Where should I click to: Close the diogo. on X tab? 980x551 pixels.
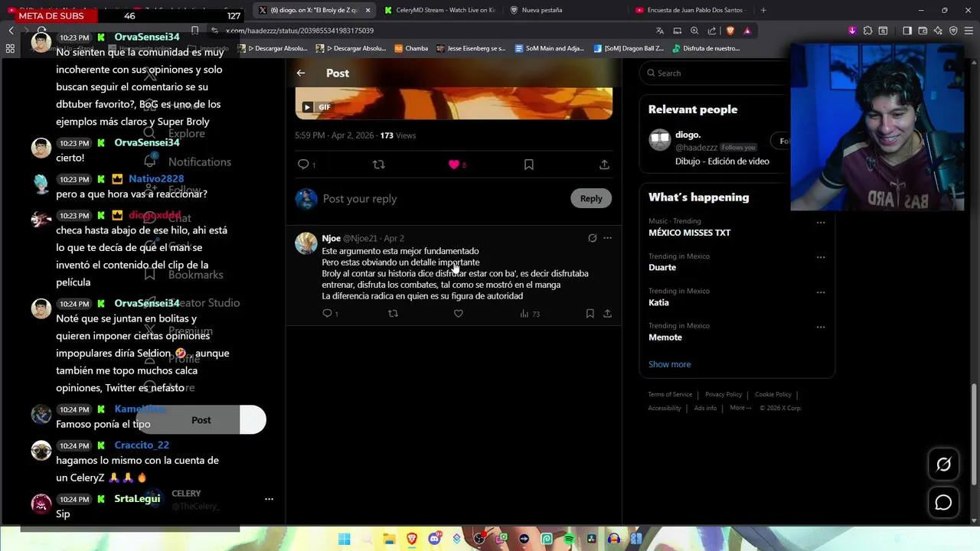click(367, 10)
